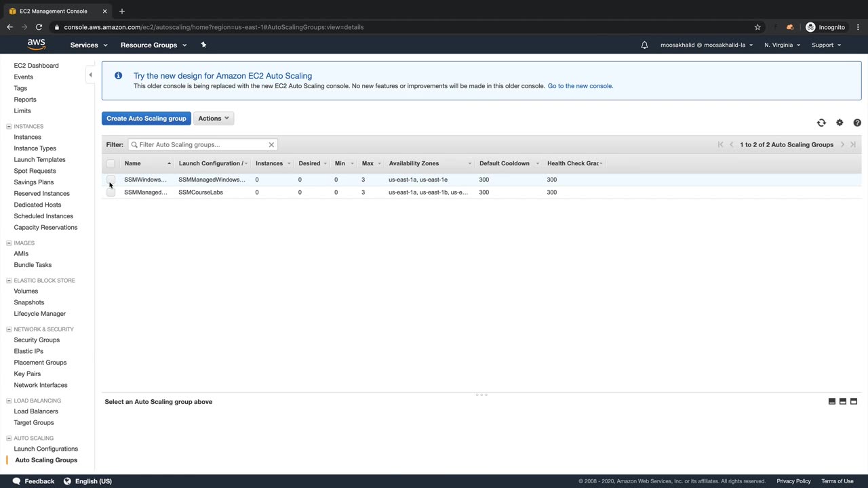868x488 pixels.
Task: Check the second row SSMManaged group checkbox
Action: pos(111,192)
